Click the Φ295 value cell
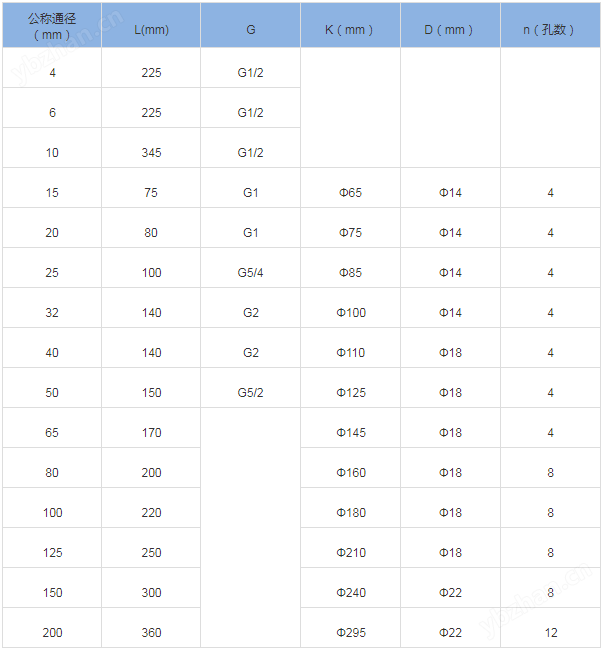Viewport: 603px width, 651px height. point(350,632)
